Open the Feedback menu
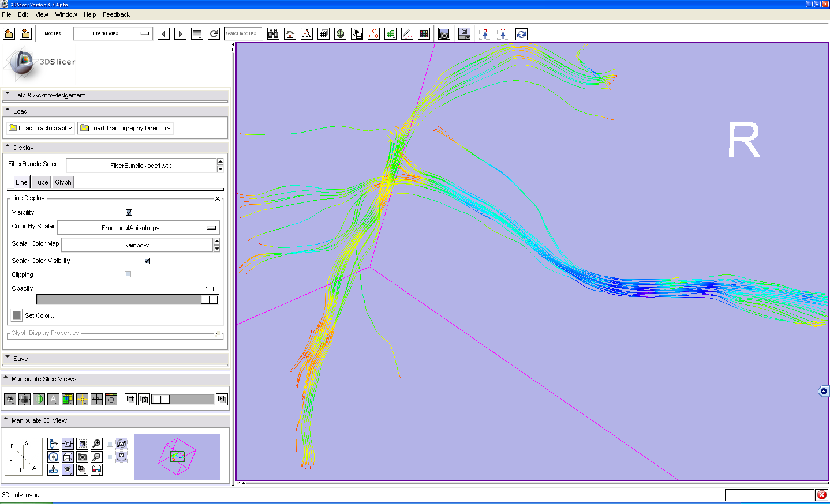Viewport: 830px width, 504px height. [116, 14]
